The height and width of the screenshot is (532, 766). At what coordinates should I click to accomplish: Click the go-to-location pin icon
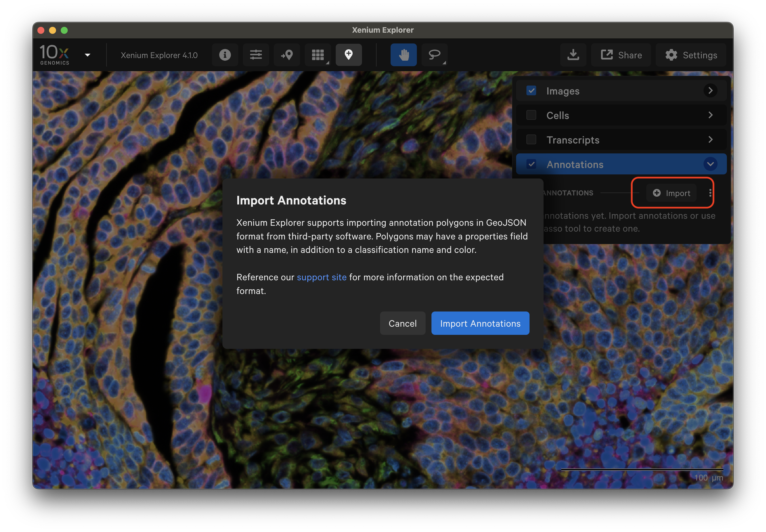click(287, 55)
